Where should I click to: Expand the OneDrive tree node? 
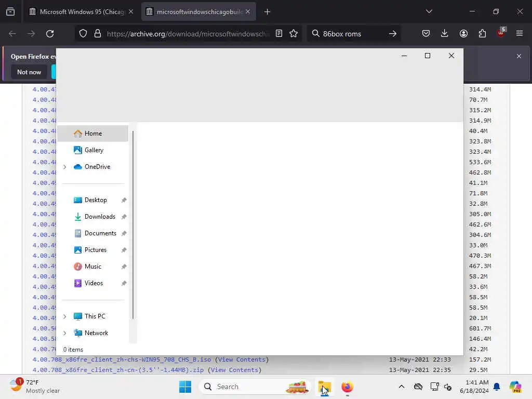pos(64,167)
